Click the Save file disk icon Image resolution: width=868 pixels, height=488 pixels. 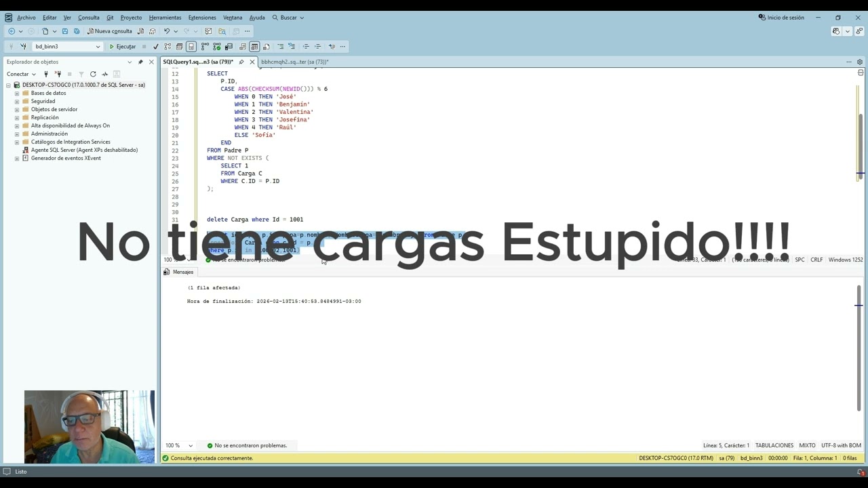[x=65, y=31]
